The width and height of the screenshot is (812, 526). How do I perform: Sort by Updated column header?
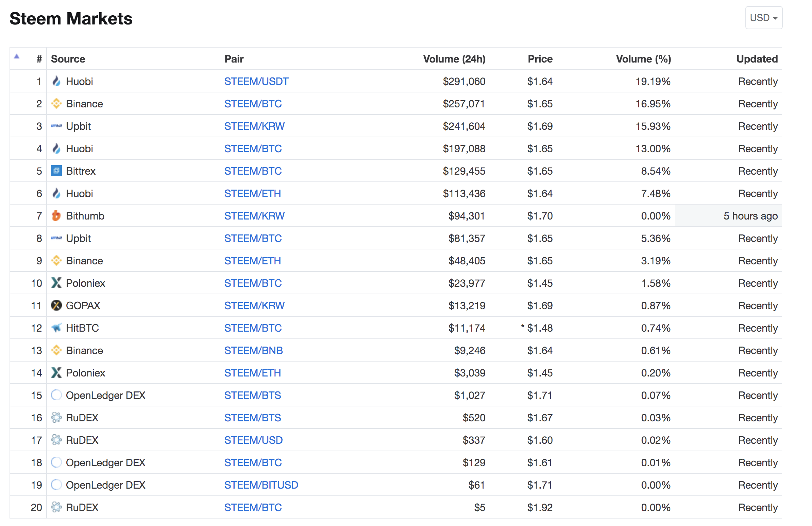(757, 59)
